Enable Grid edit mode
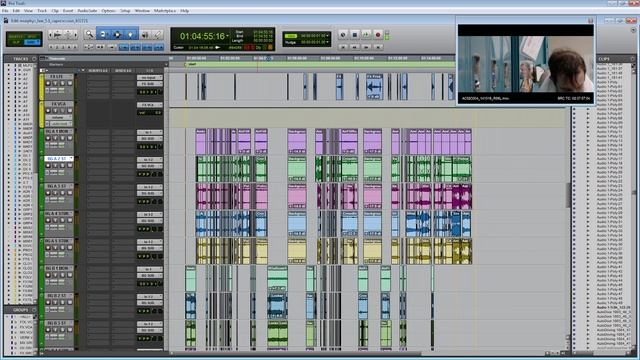The width and height of the screenshot is (640, 360). [32, 42]
